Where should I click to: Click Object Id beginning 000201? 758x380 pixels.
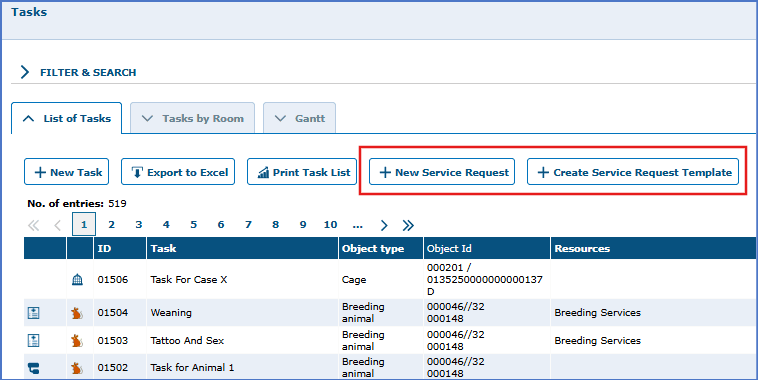tap(484, 279)
